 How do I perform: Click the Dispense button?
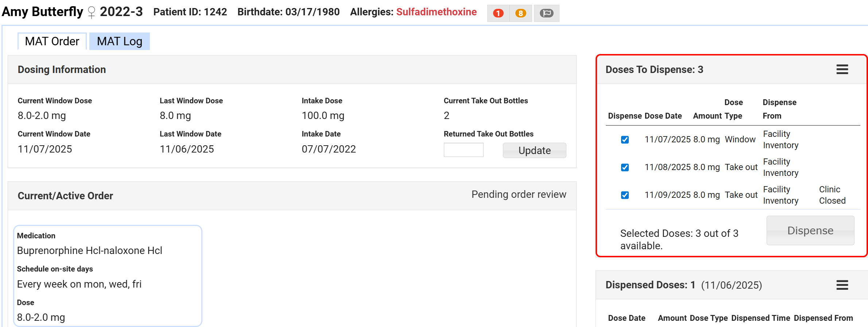coord(810,231)
